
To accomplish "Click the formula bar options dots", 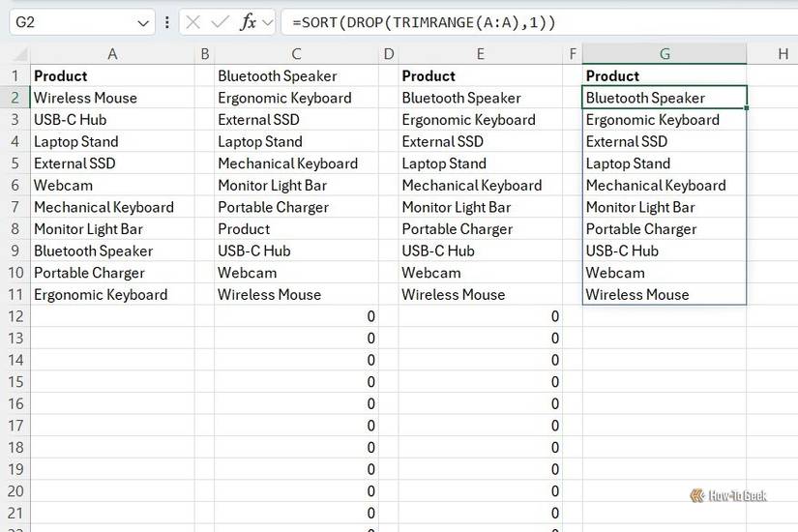I will point(167,22).
